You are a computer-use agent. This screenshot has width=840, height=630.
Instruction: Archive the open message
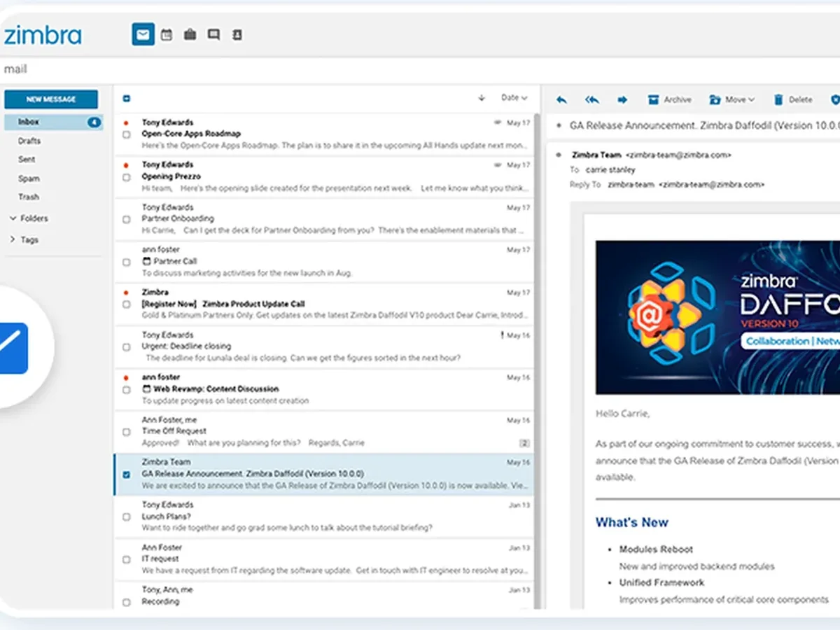point(670,99)
